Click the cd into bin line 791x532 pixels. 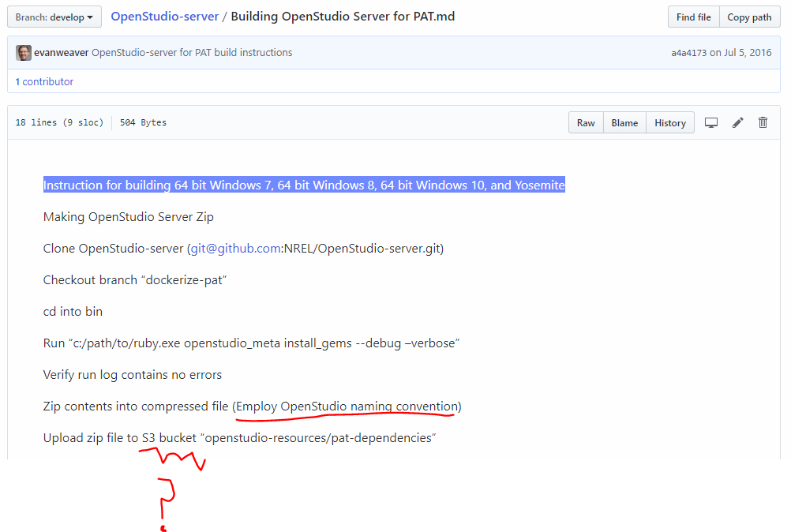coord(73,312)
